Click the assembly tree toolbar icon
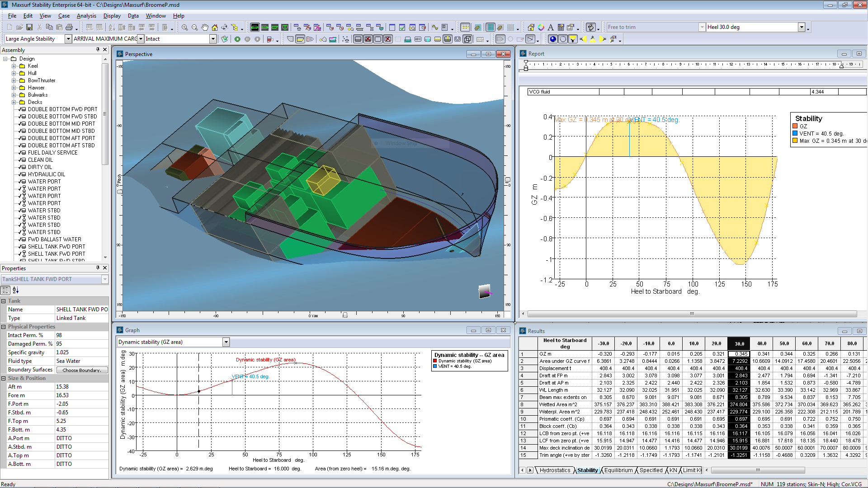The height and width of the screenshot is (488, 868). tap(235, 28)
